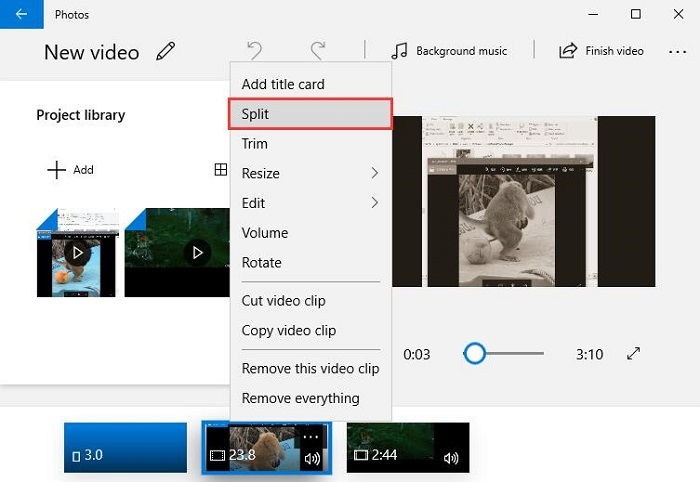Viewport: 700px width, 482px height.
Task: Click the redo arrow icon
Action: pyautogui.click(x=318, y=51)
